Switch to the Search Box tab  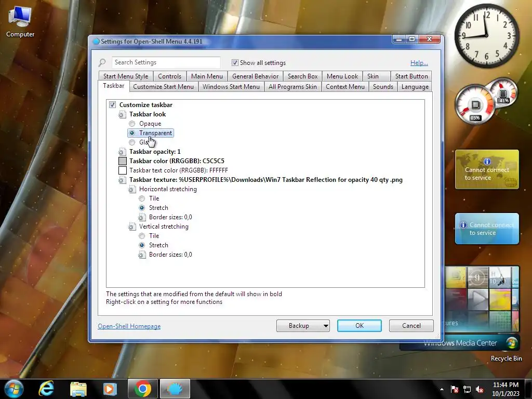click(x=303, y=76)
